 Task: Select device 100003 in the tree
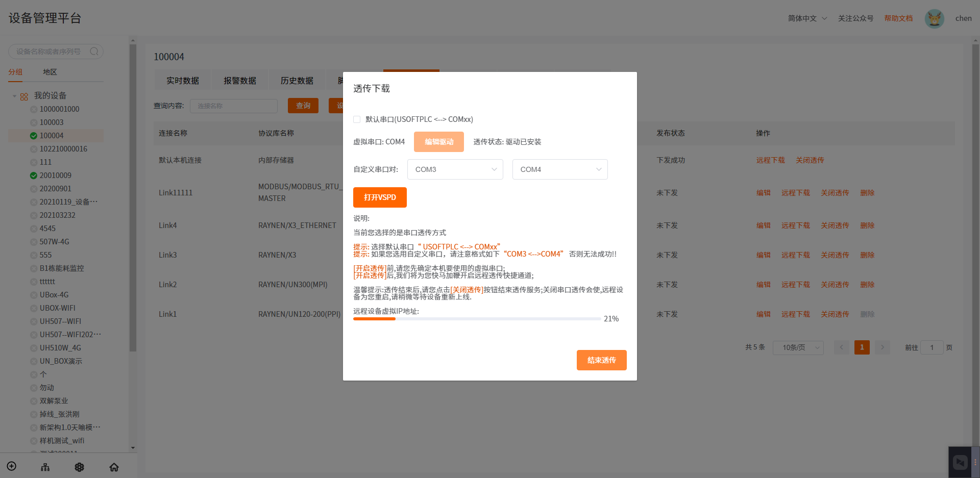pyautogui.click(x=52, y=122)
